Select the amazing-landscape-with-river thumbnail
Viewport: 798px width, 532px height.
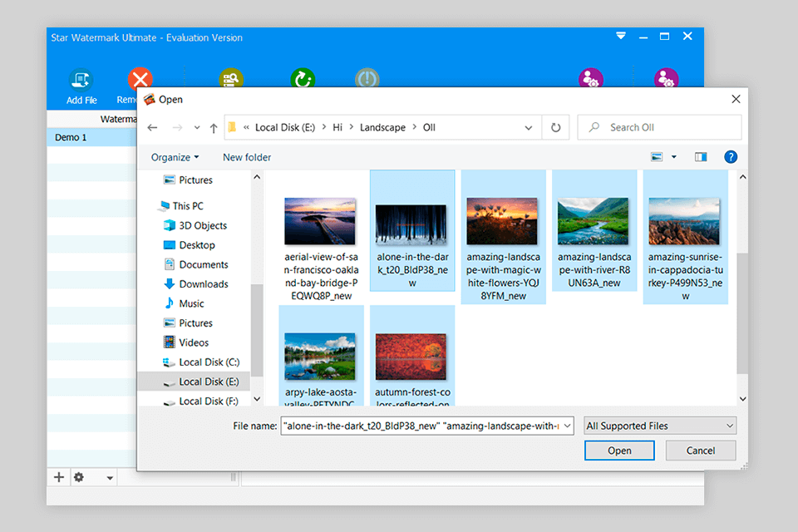[594, 222]
